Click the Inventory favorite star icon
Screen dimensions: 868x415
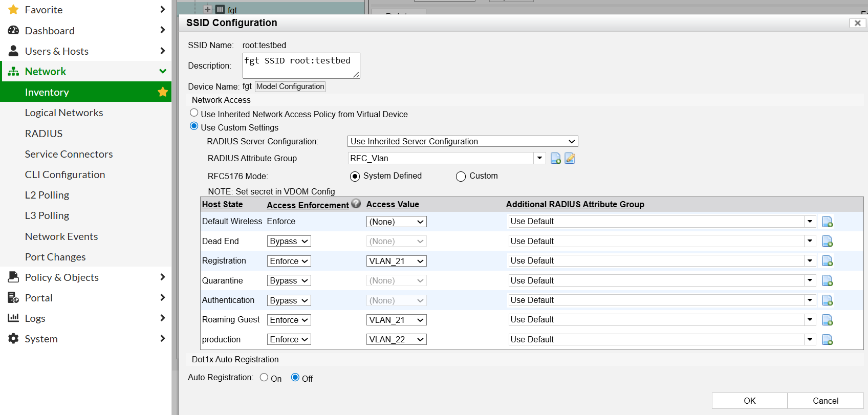tap(163, 92)
